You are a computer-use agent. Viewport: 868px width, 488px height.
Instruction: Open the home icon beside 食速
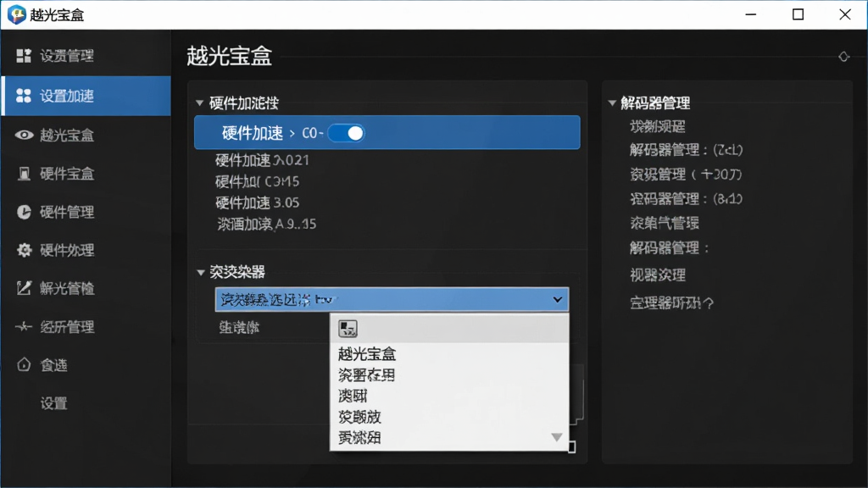24,364
